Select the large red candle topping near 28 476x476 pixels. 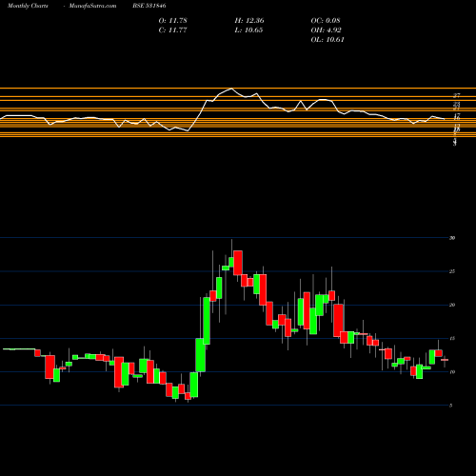[x=238, y=263]
